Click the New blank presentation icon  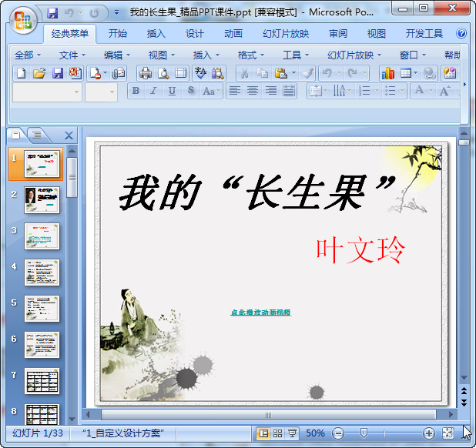pos(22,73)
